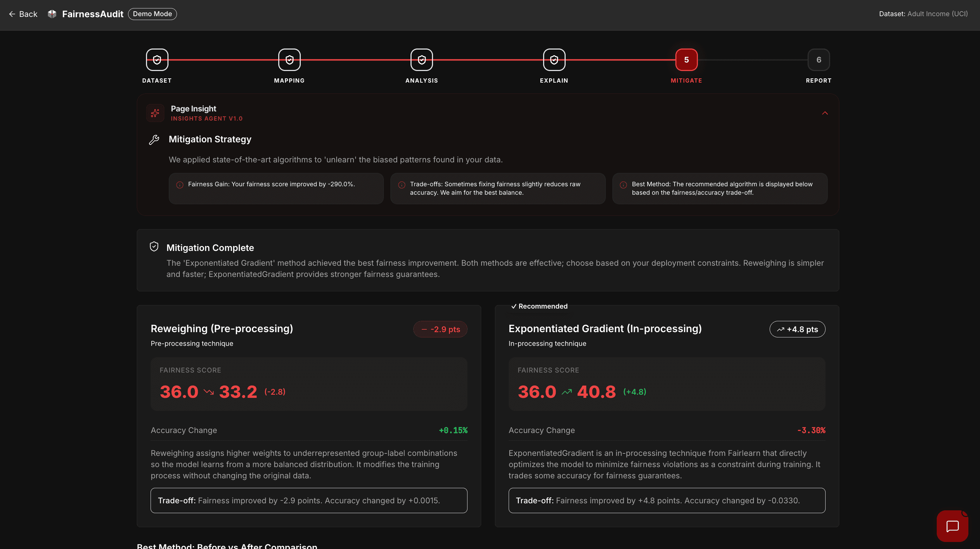Click the Mitigation Complete heading
Screen dimensions: 980x549
coord(210,248)
